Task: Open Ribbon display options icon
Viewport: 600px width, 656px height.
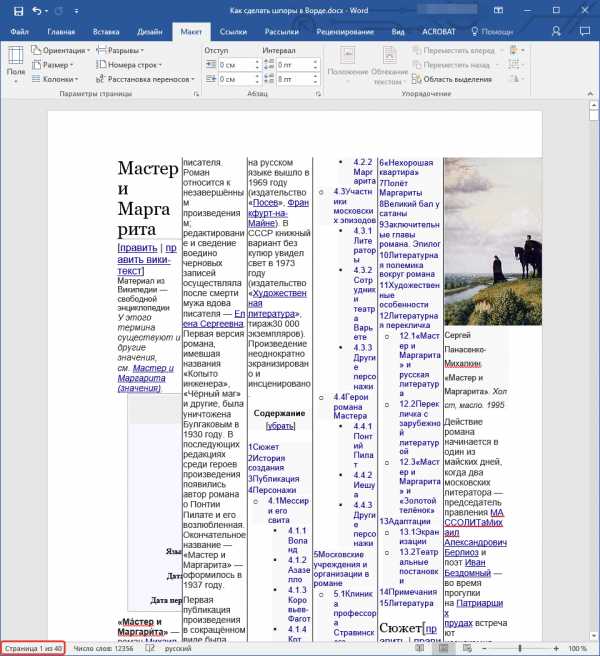Action: pyautogui.click(x=498, y=10)
